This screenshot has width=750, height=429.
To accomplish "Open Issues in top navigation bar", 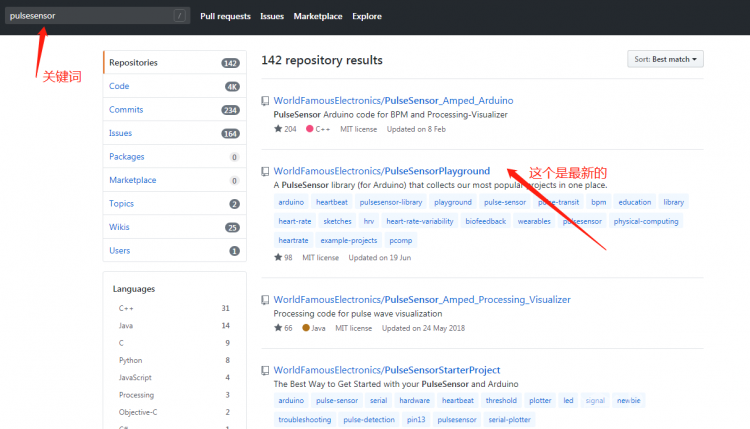I will coord(272,16).
